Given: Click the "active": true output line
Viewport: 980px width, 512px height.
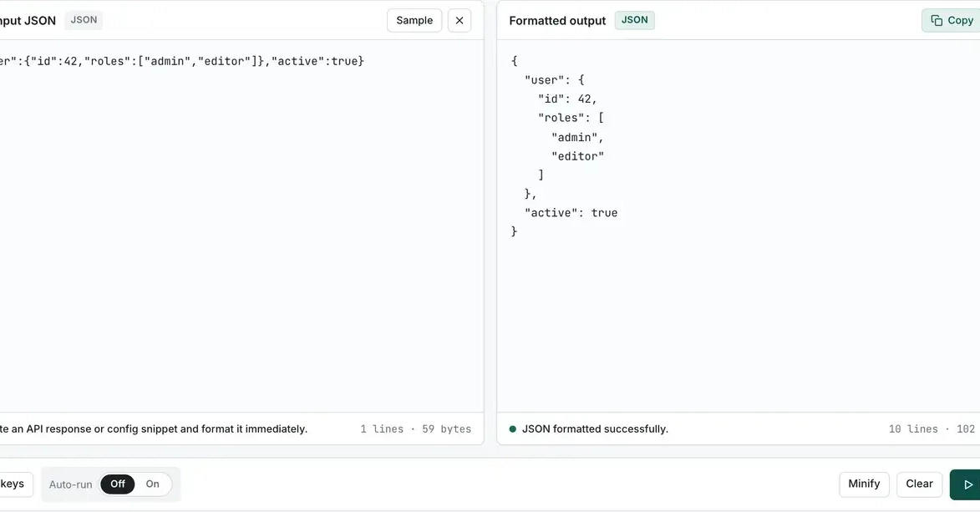Looking at the screenshot, I should click(x=571, y=212).
